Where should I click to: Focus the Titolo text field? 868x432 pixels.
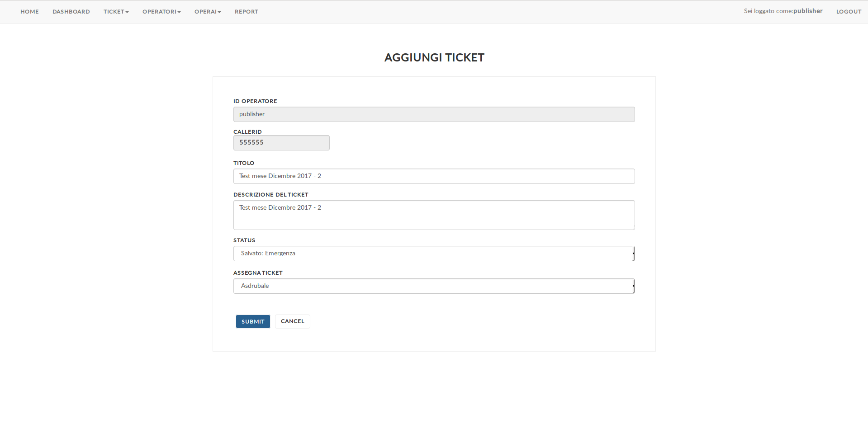[x=434, y=176]
